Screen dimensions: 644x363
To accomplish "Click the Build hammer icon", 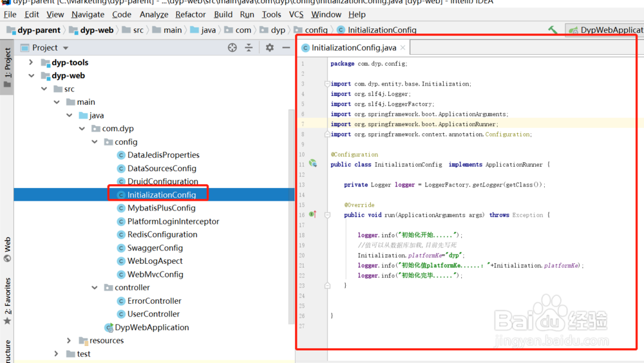I will pos(553,30).
